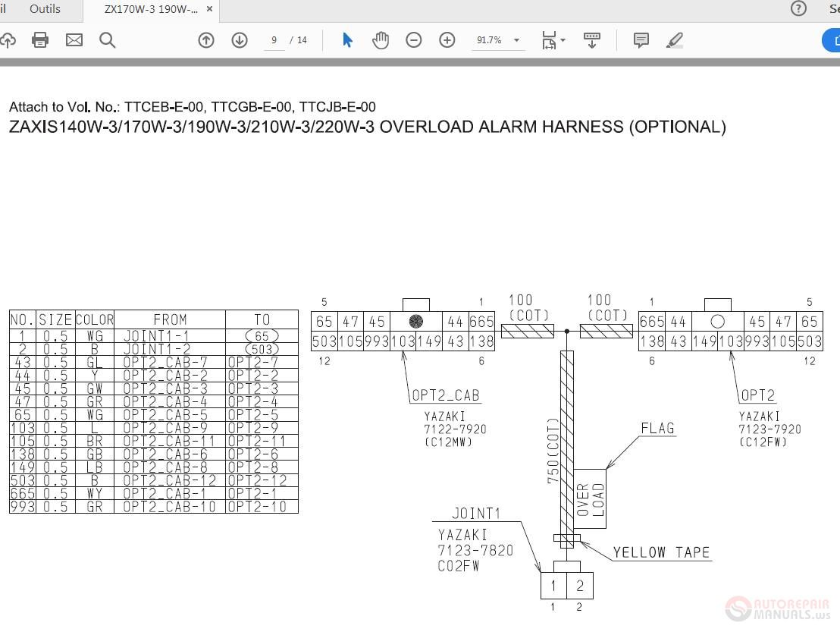This screenshot has height=632, width=840.
Task: Toggle scrolling mode keyboard icon
Action: click(592, 40)
